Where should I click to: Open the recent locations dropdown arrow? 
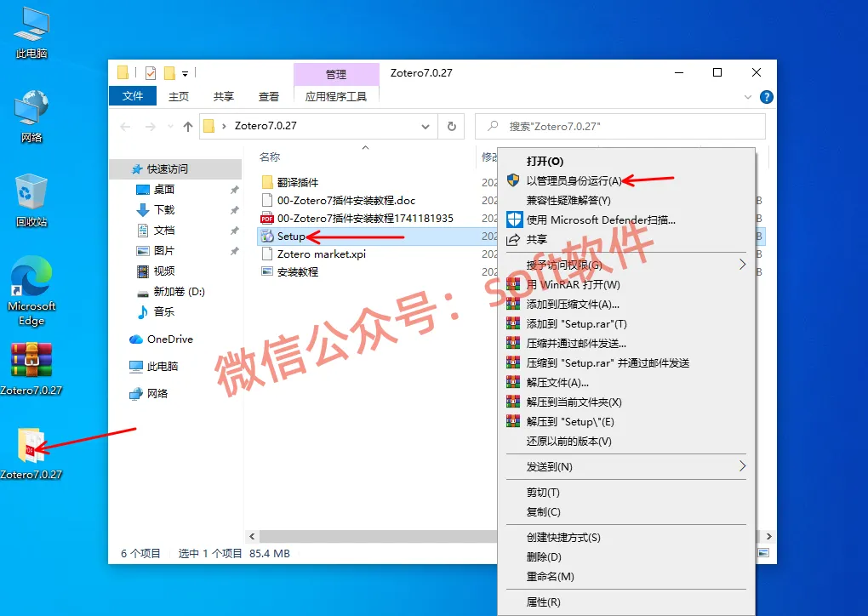click(x=170, y=127)
